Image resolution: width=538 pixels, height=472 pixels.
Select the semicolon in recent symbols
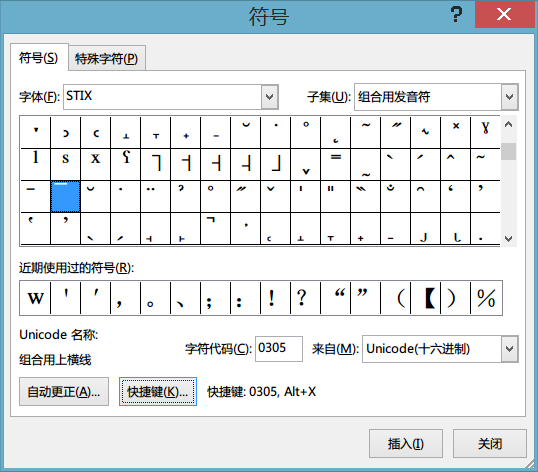tap(215, 298)
